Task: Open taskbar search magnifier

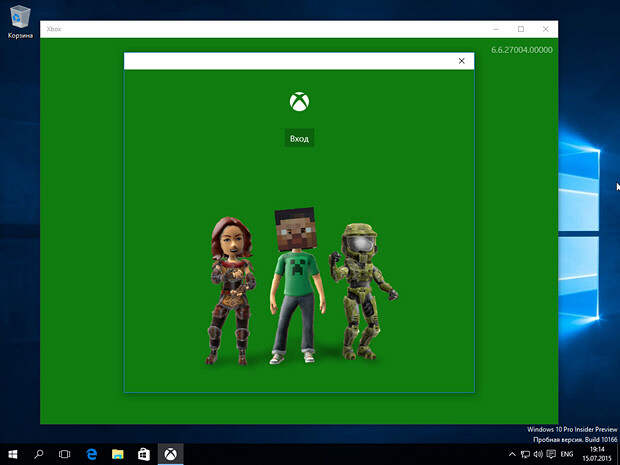Action: [x=39, y=454]
